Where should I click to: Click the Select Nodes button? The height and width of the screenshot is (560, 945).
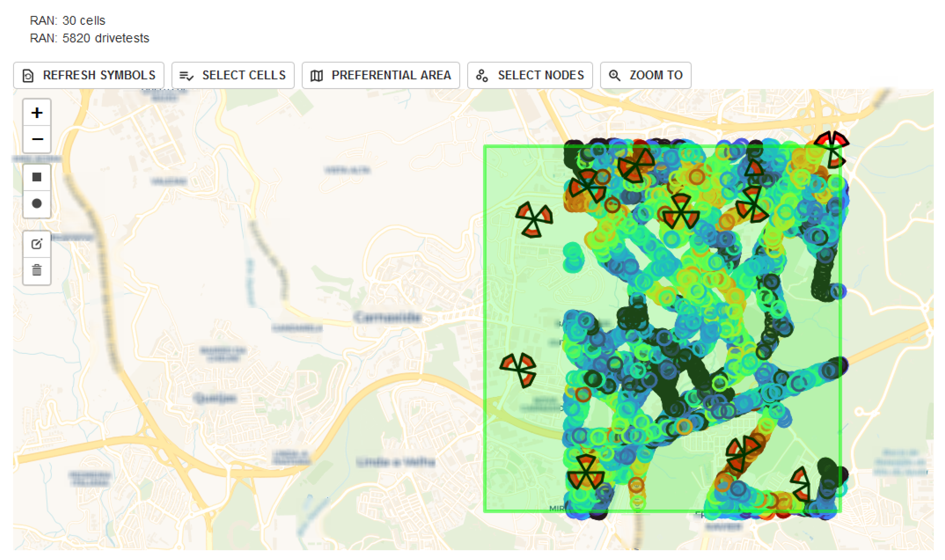click(x=530, y=75)
